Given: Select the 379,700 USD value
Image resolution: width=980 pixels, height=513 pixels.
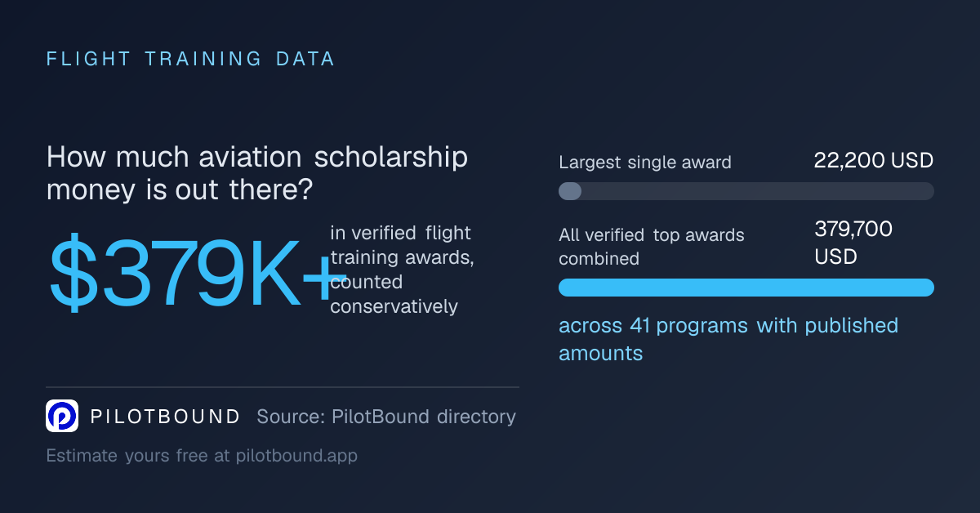Looking at the screenshot, I should pyautogui.click(x=853, y=243).
